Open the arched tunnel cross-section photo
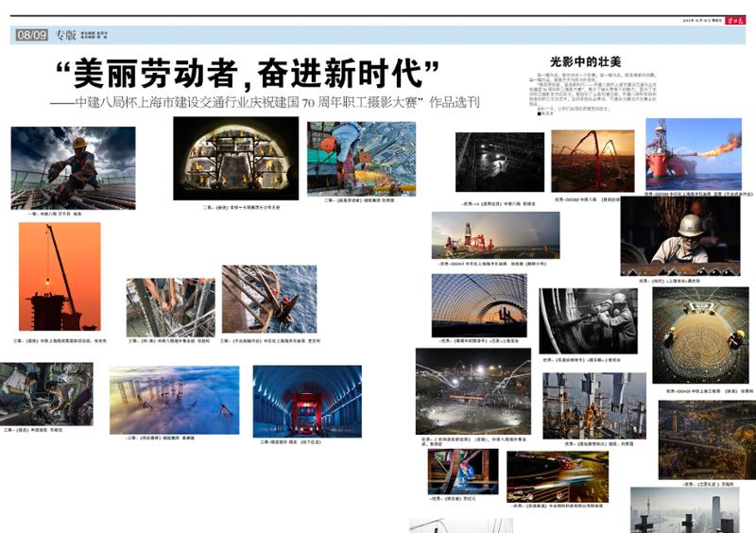The width and height of the screenshot is (756, 533). [235, 158]
